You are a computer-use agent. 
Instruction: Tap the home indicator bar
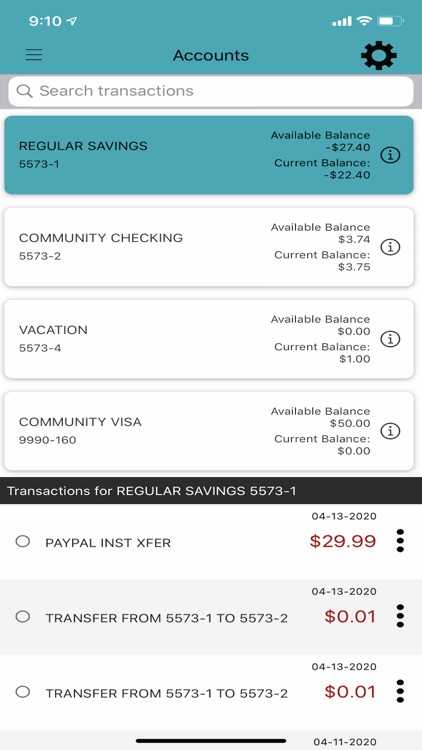pos(211,741)
